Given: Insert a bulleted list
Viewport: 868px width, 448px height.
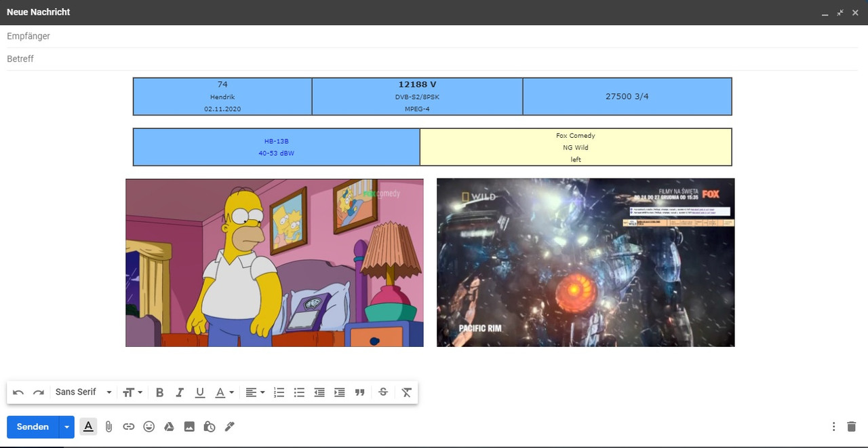Looking at the screenshot, I should point(299,392).
